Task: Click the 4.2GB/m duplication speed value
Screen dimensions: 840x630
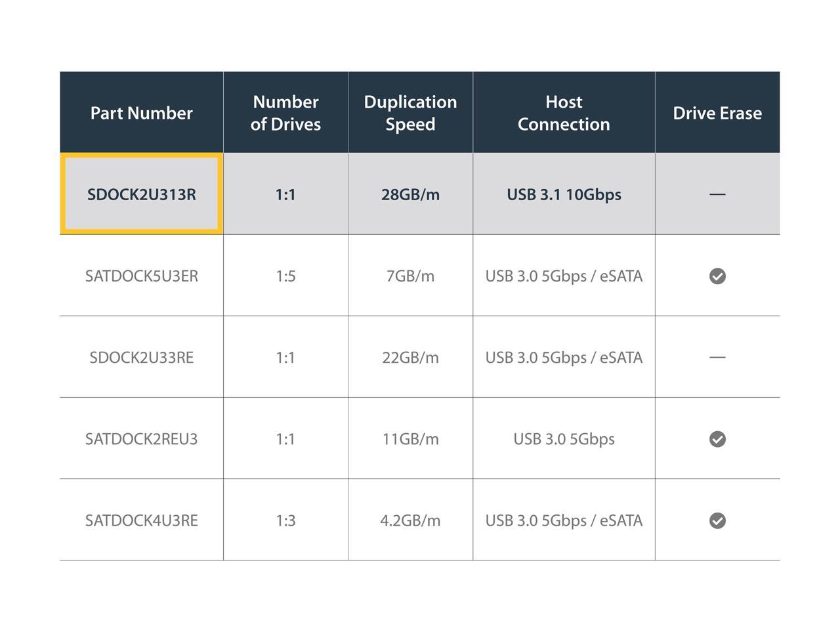Action: point(410,520)
